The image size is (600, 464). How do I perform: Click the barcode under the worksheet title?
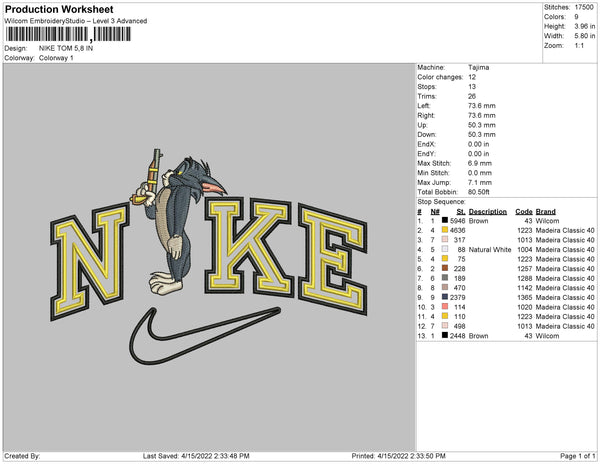[x=68, y=34]
